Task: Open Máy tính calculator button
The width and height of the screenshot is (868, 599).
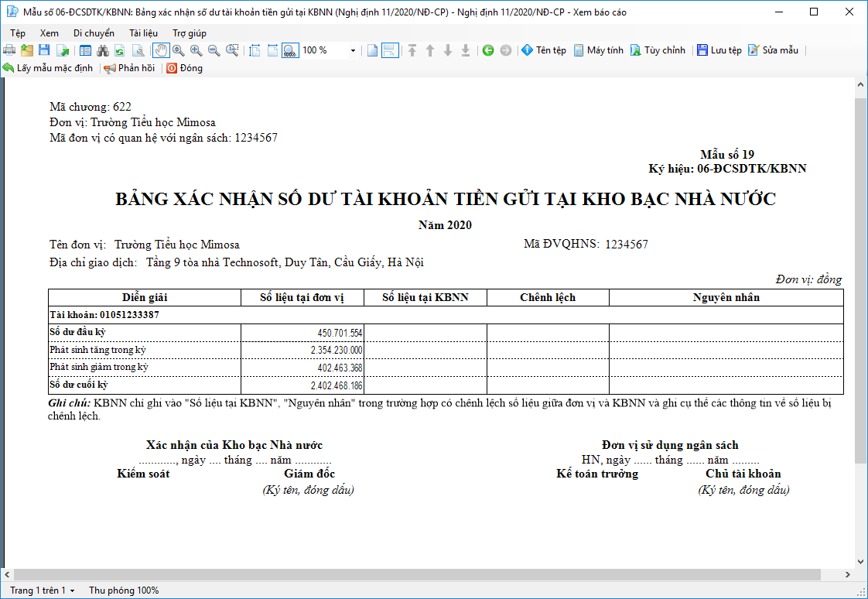Action: click(599, 50)
